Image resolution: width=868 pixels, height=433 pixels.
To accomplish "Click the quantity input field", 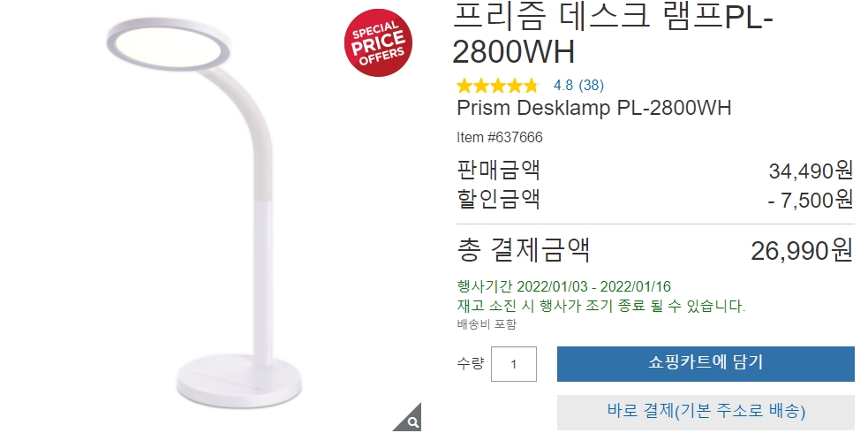I will click(x=514, y=364).
